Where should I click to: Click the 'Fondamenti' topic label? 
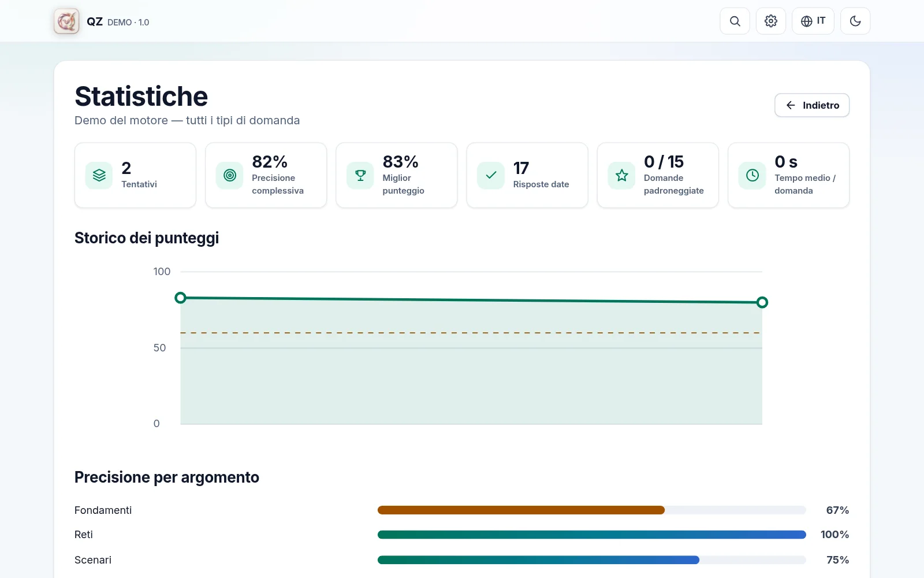[103, 510]
